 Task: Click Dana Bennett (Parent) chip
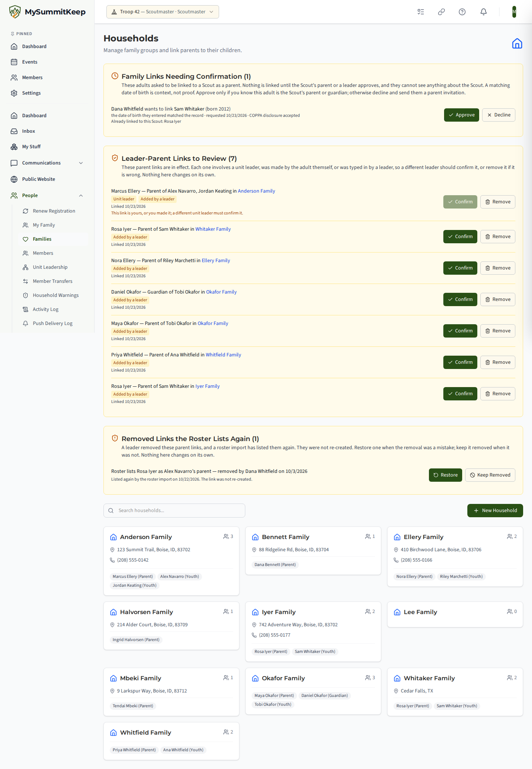pos(275,565)
